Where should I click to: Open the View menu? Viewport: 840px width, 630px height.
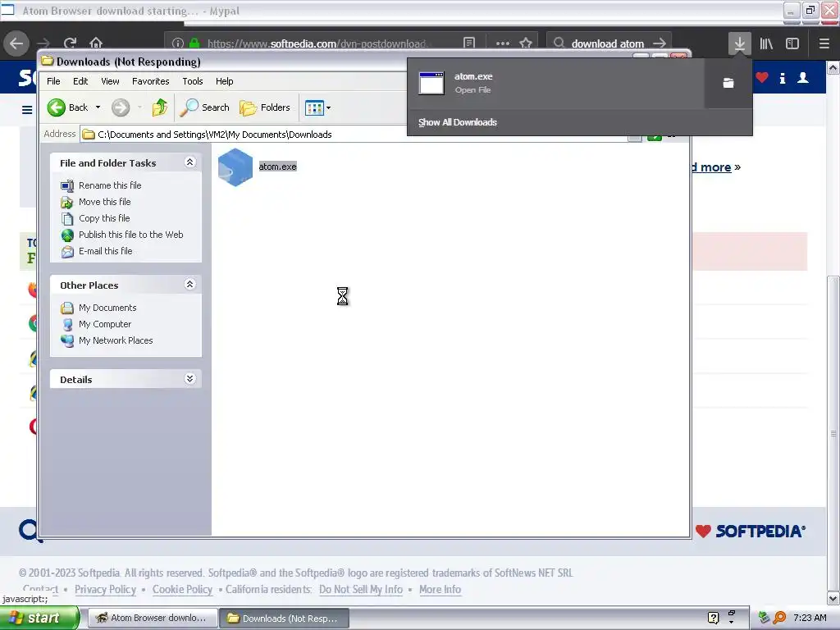point(111,81)
